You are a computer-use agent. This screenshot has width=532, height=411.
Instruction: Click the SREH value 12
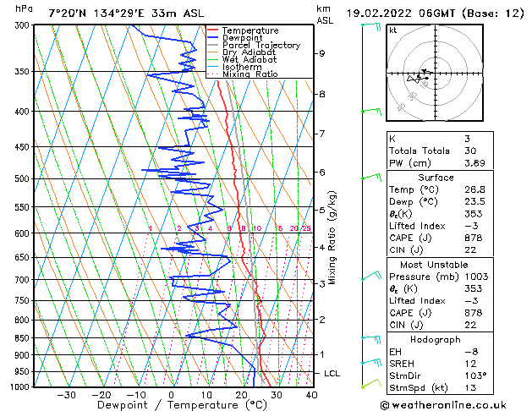click(x=470, y=364)
